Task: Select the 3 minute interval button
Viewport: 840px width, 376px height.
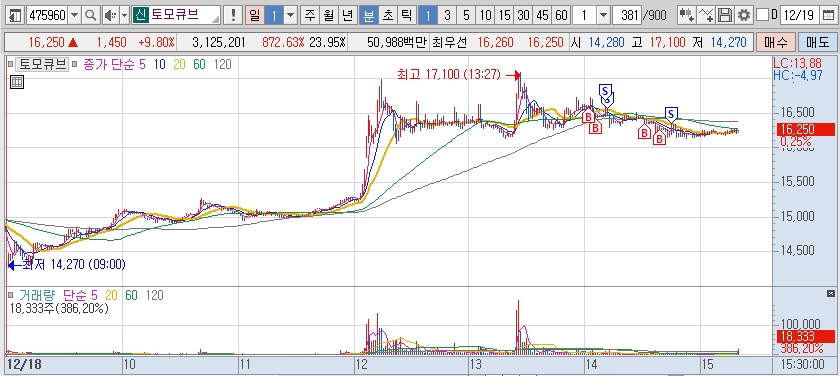Action: [x=447, y=16]
